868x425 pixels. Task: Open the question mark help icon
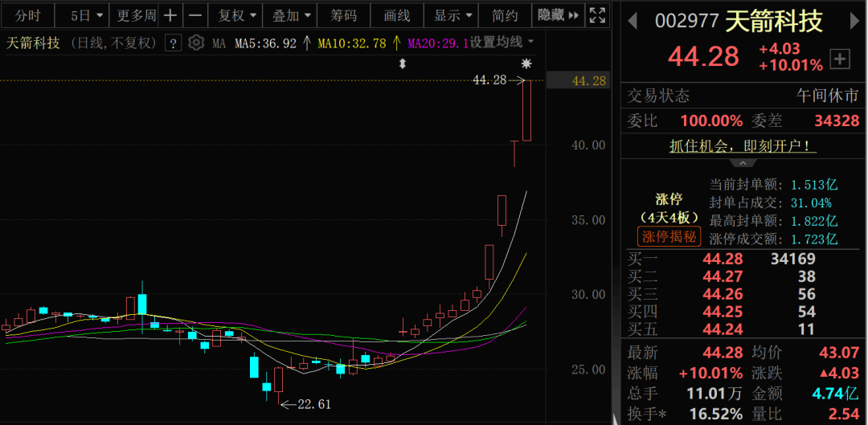pos(174,43)
